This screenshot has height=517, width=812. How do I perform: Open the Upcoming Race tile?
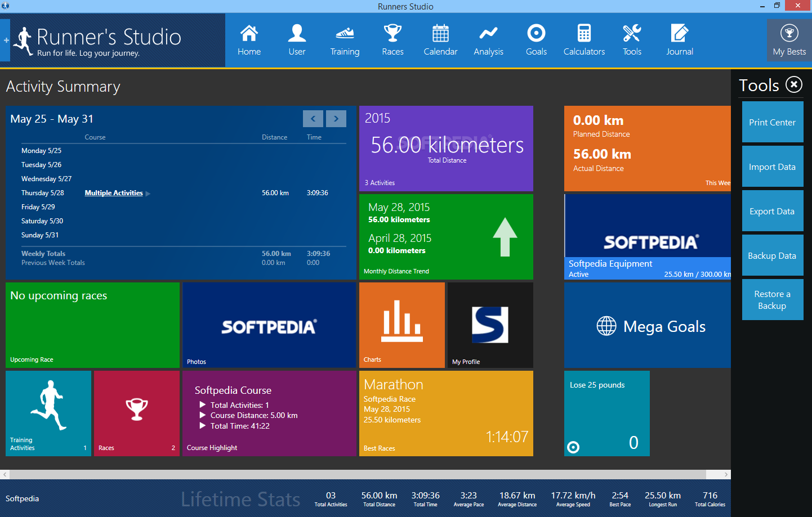click(x=92, y=325)
